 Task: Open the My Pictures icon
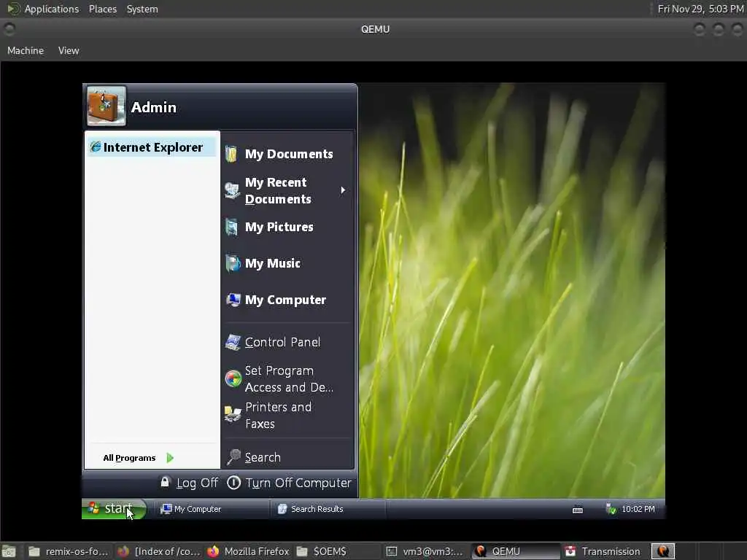tap(231, 227)
